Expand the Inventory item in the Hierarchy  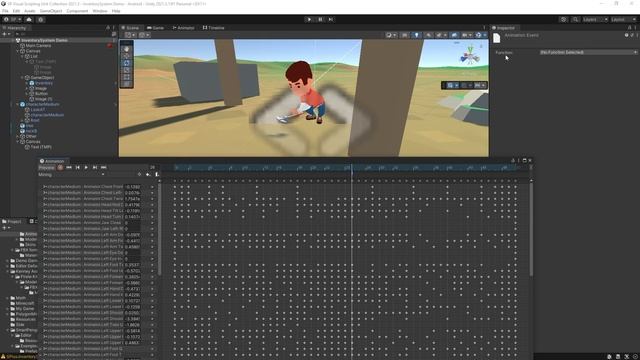[27, 83]
